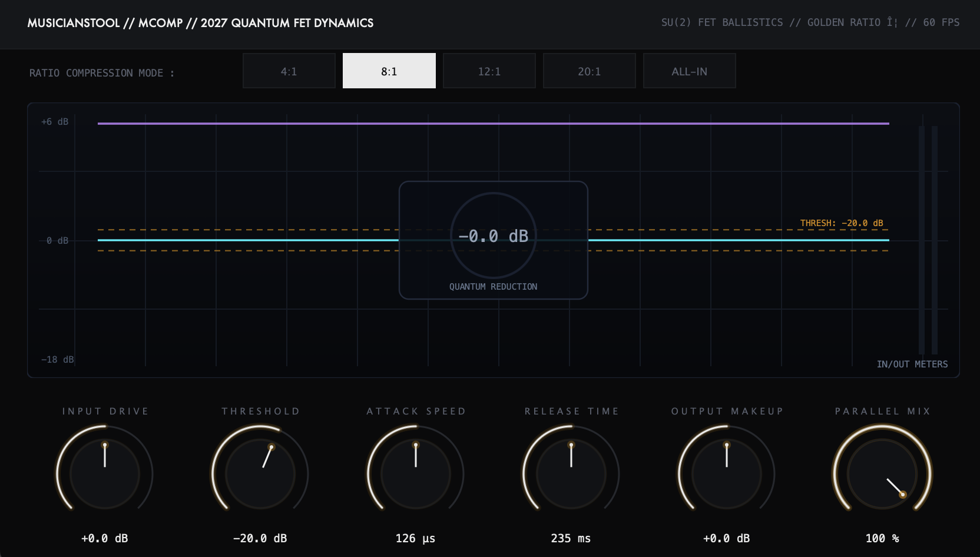Click the -18 dB axis label
This screenshot has width=980, height=557.
pyautogui.click(x=58, y=359)
